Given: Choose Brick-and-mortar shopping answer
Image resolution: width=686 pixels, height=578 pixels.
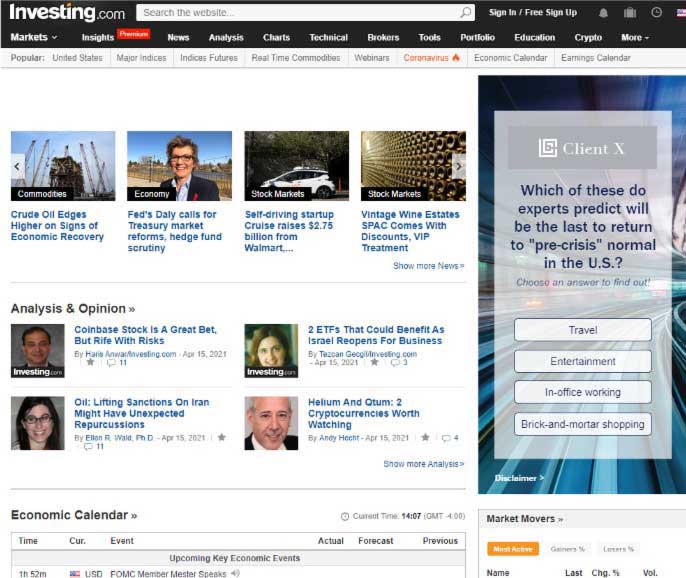Looking at the screenshot, I should [583, 424].
